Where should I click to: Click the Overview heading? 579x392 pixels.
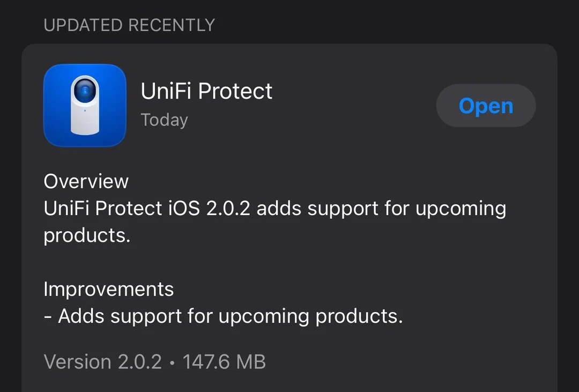coord(86,181)
